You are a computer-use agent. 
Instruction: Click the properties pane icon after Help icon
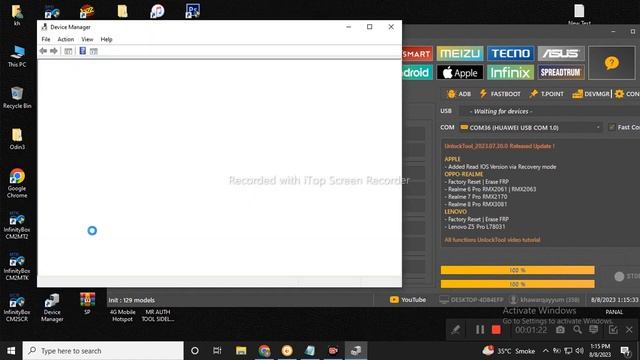(x=93, y=51)
